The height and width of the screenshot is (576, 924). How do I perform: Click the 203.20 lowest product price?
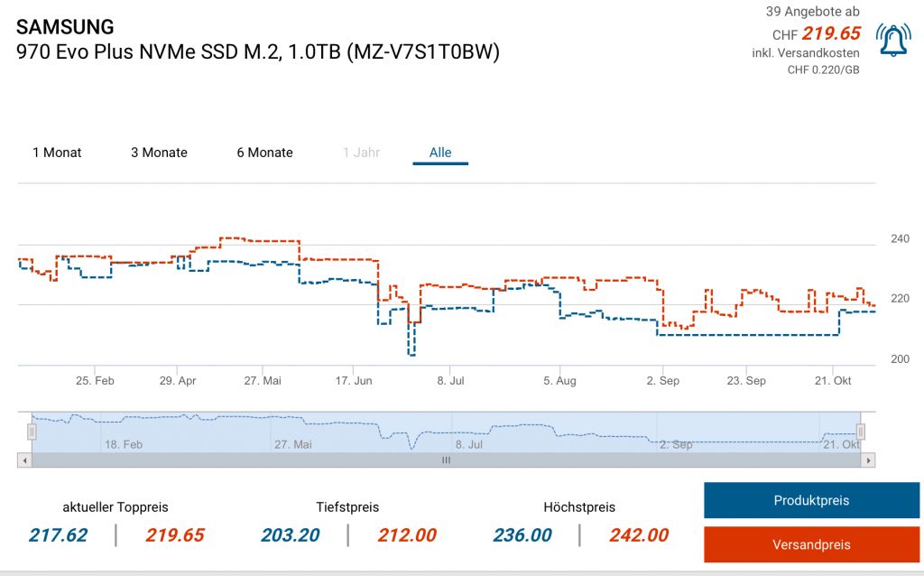tap(290, 535)
